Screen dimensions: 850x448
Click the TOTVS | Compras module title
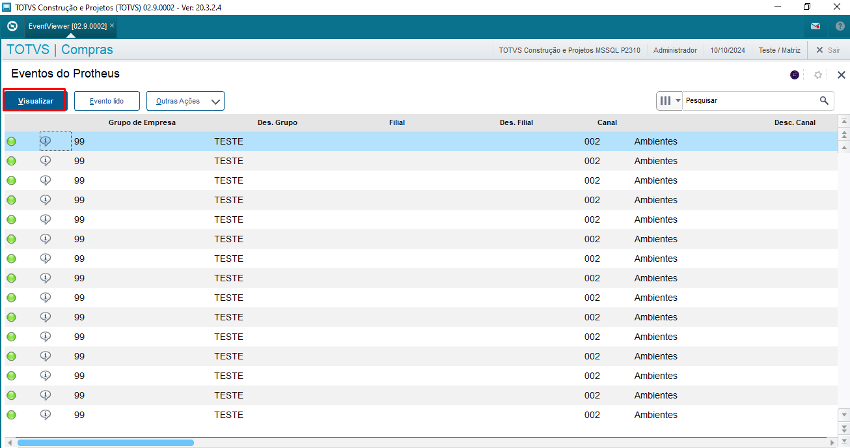60,49
